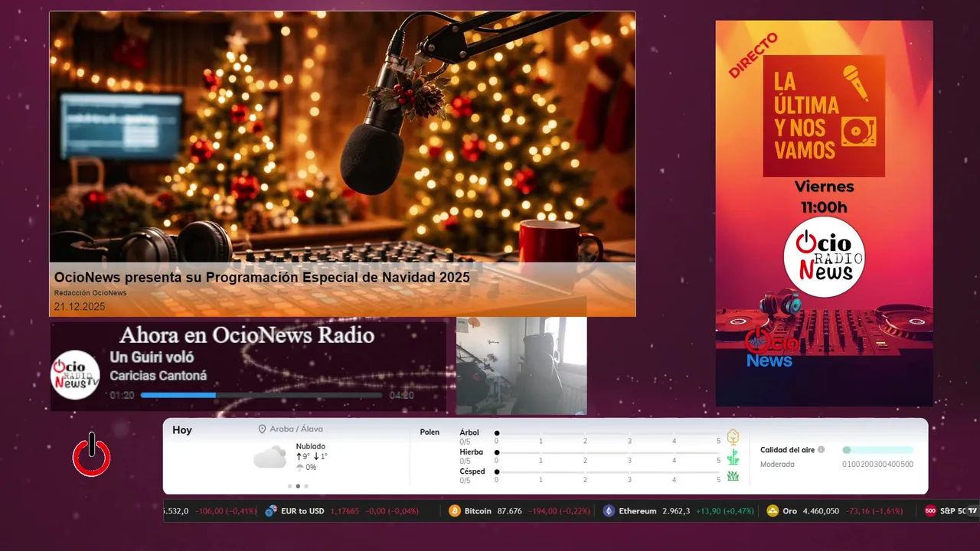980x551 pixels.
Task: Click the orange Bitcoin icon in ticker
Action: point(455,511)
